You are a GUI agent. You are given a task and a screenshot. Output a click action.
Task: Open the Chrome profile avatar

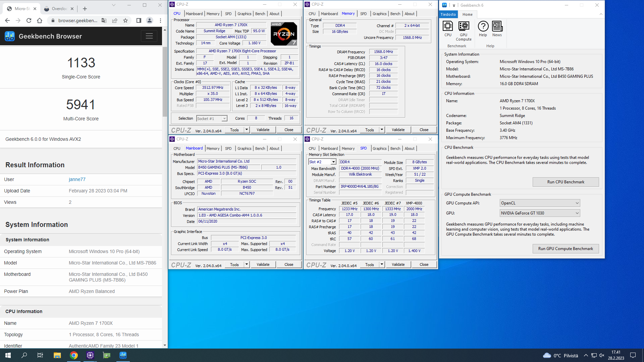150,20
